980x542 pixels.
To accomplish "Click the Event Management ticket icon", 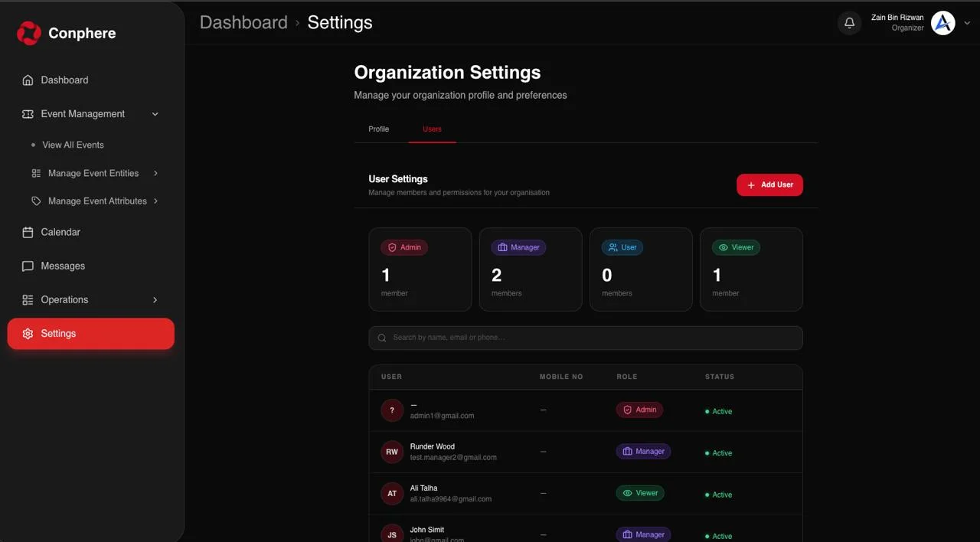I will (28, 114).
